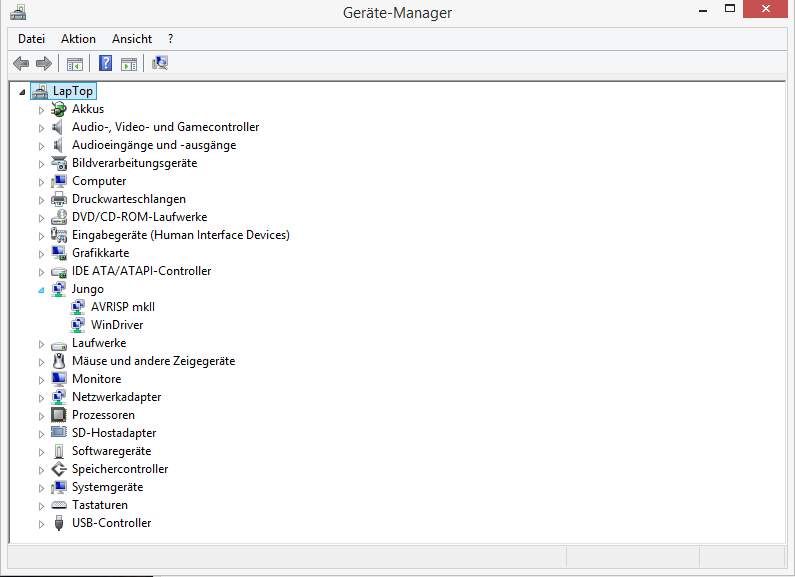Click the USB-Controller plug icon
This screenshot has height=577, width=795.
tap(59, 523)
